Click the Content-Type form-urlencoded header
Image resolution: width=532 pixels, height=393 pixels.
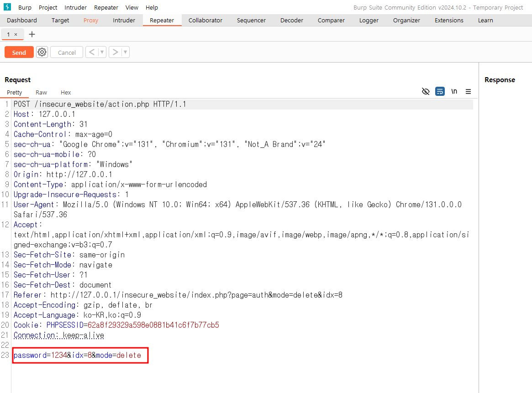110,184
